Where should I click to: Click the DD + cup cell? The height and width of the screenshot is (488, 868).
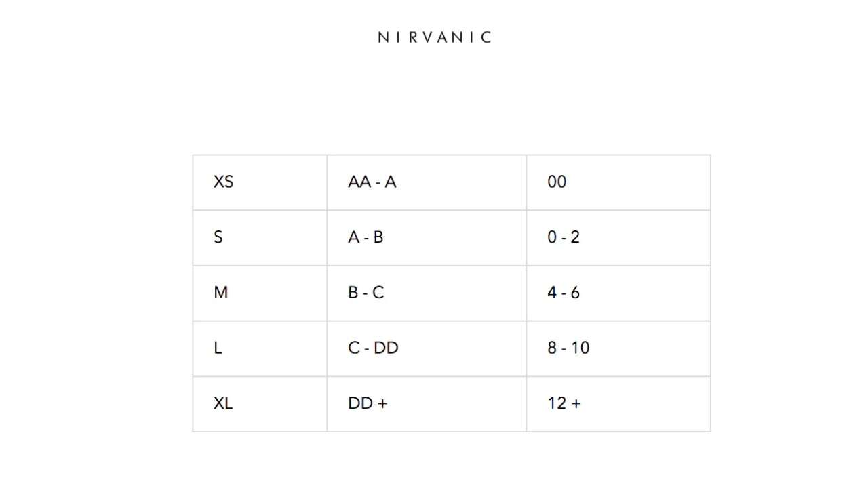click(368, 403)
